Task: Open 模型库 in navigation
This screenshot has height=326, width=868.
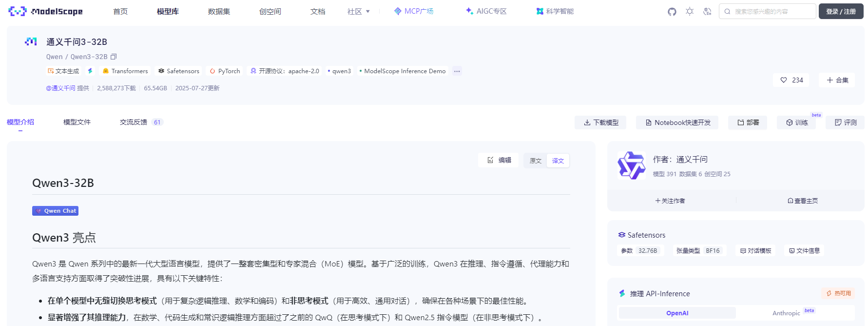Action: click(168, 11)
